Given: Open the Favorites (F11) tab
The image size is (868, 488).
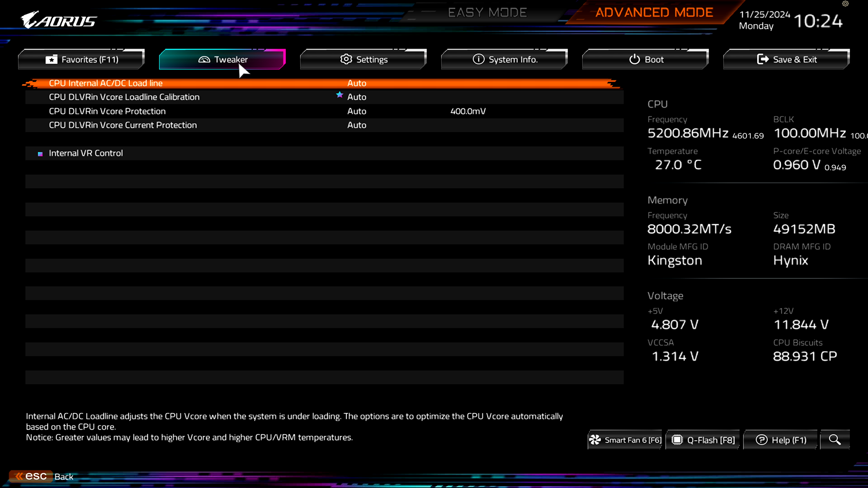Looking at the screenshot, I should tap(81, 59).
